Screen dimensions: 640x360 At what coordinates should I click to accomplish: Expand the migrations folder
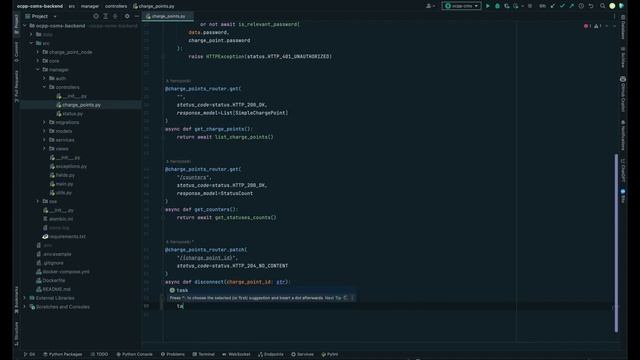coord(44,122)
